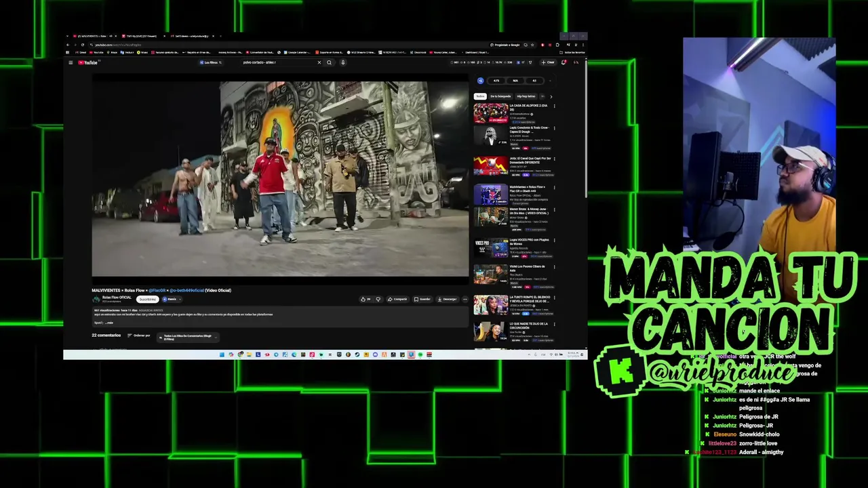The width and height of the screenshot is (868, 488).
Task: Click the blue extension icon above sidebar
Action: (481, 81)
